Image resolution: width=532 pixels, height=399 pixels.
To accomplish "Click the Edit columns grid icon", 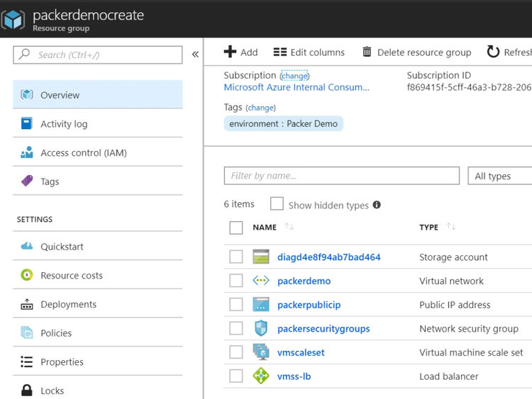I will pos(280,52).
